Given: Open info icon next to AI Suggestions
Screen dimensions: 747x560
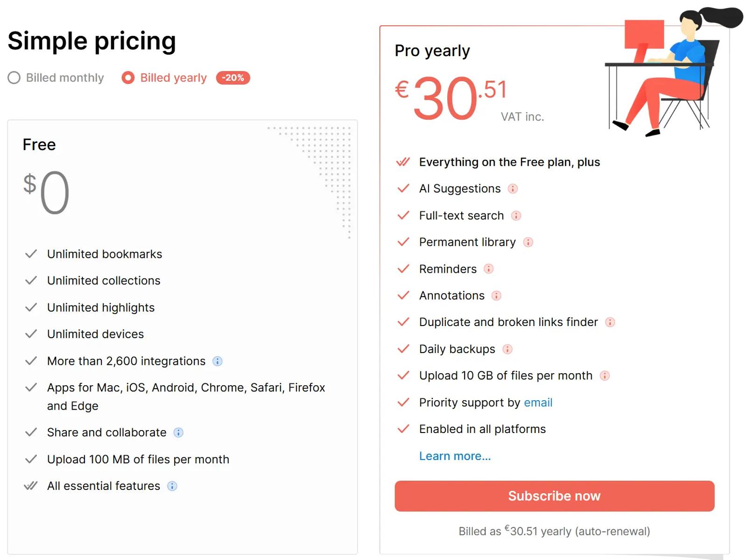Looking at the screenshot, I should (x=513, y=189).
